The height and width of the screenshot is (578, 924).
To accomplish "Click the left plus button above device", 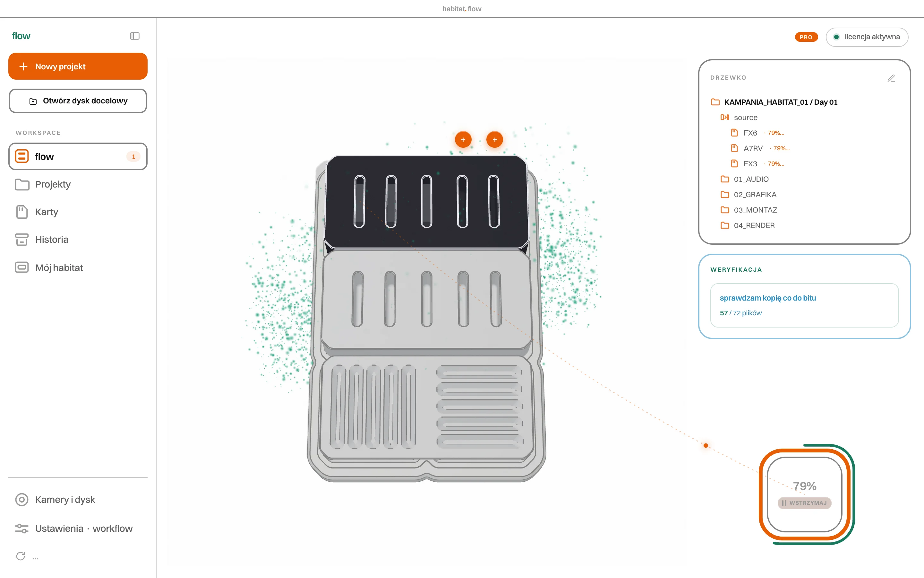I will coord(463,140).
